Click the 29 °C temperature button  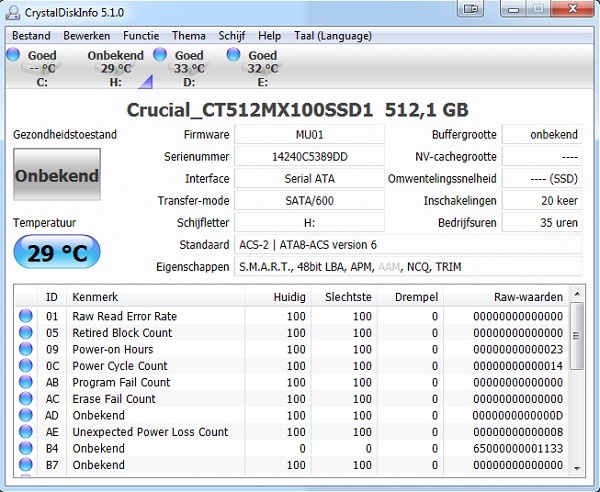(x=57, y=252)
